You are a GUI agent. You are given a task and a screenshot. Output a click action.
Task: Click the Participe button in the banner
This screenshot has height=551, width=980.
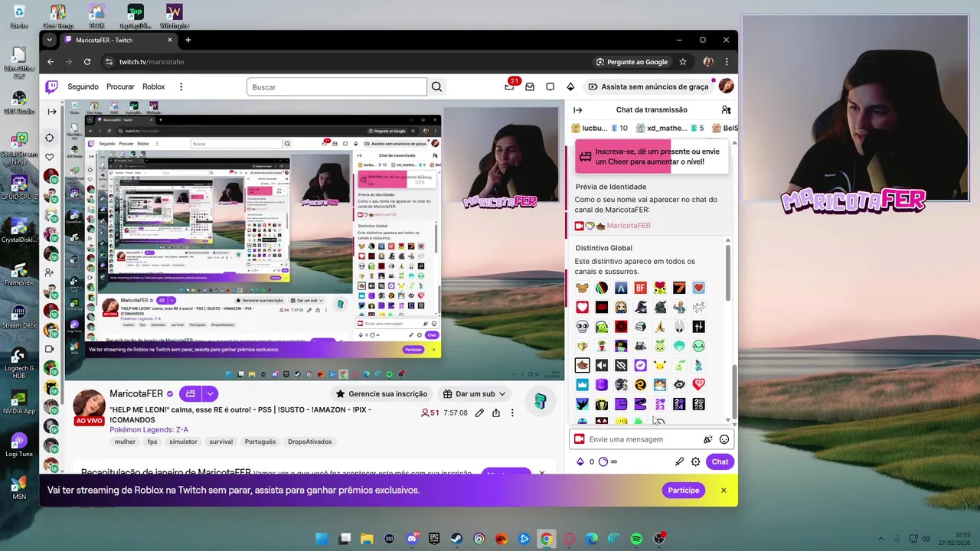click(683, 490)
